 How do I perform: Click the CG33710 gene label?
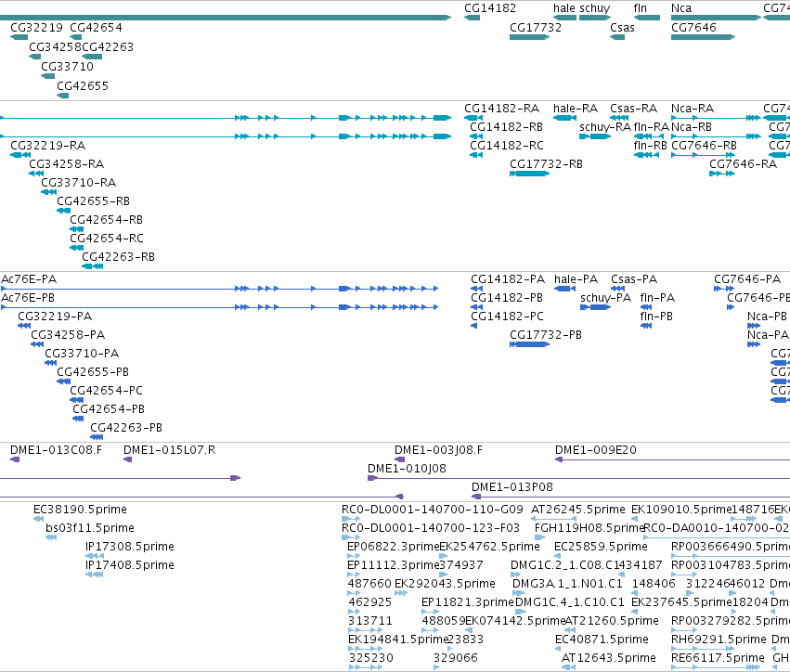[x=67, y=67]
